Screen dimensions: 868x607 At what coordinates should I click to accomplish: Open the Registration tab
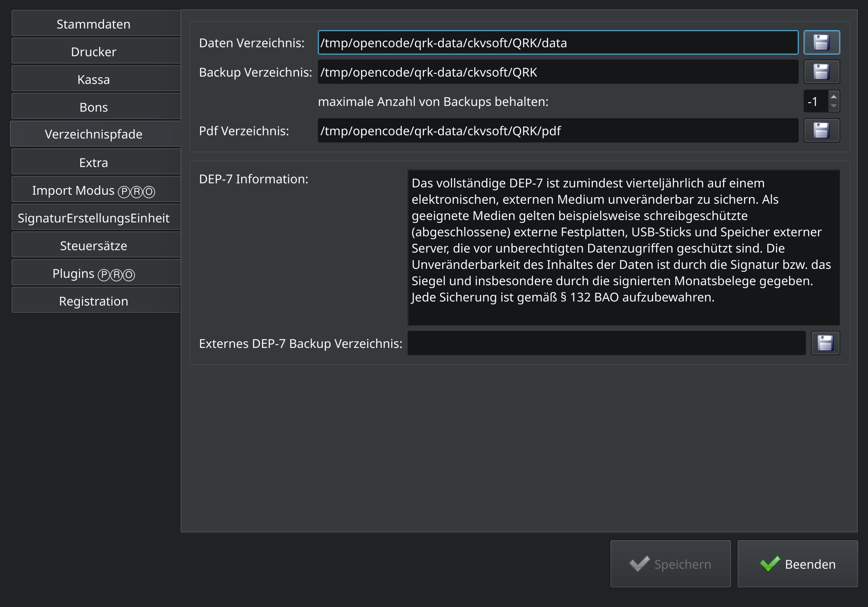(x=96, y=301)
